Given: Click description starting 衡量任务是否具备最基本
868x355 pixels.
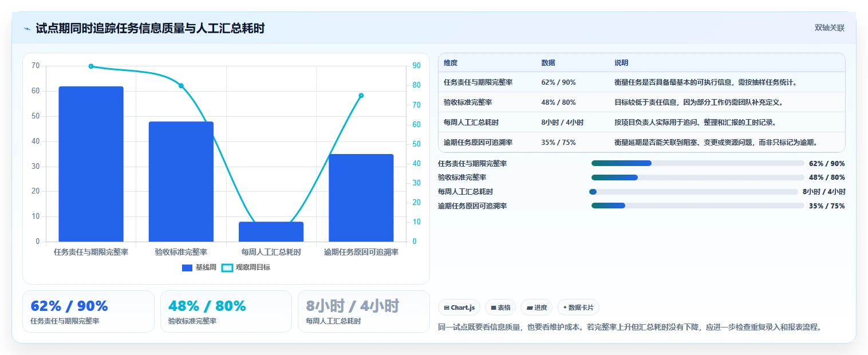Looking at the screenshot, I should 706,82.
